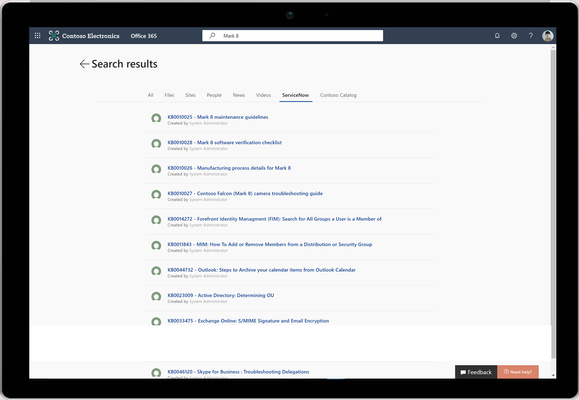Open the settings gear icon
Viewport: 579px width, 400px height.
click(x=514, y=36)
